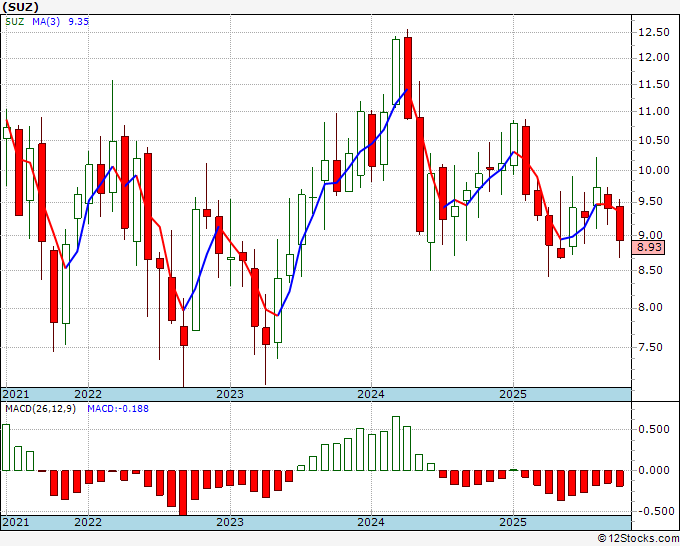Click the 12.50 price axis label
The height and width of the screenshot is (546, 680).
pos(654,33)
